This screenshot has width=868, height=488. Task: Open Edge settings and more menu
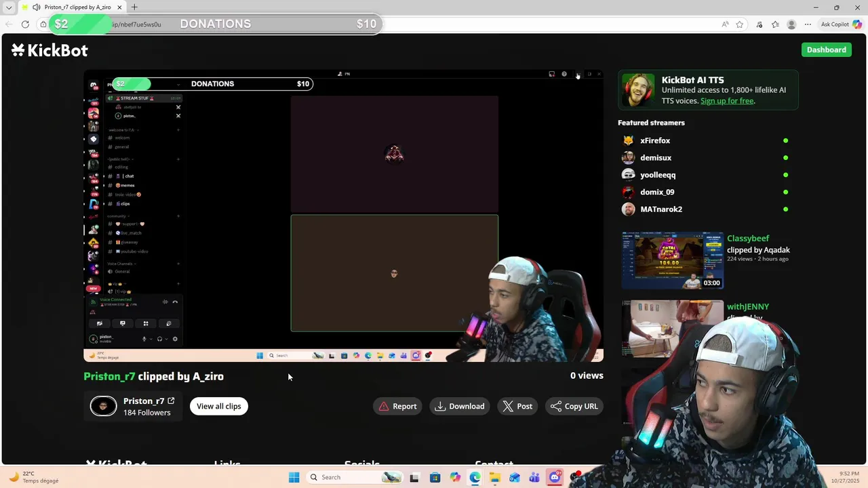[x=808, y=24]
